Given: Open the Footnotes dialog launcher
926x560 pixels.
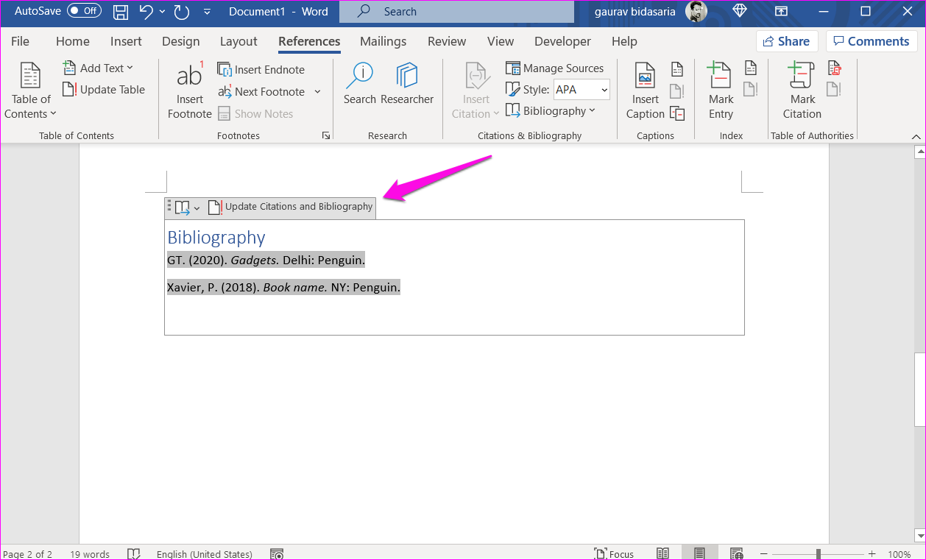Looking at the screenshot, I should pyautogui.click(x=325, y=135).
